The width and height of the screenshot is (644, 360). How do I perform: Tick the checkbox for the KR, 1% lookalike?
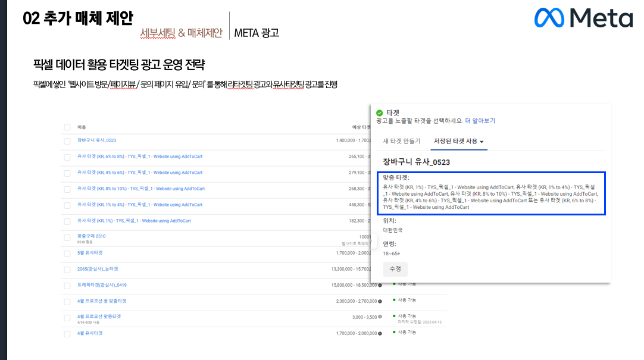(x=67, y=221)
